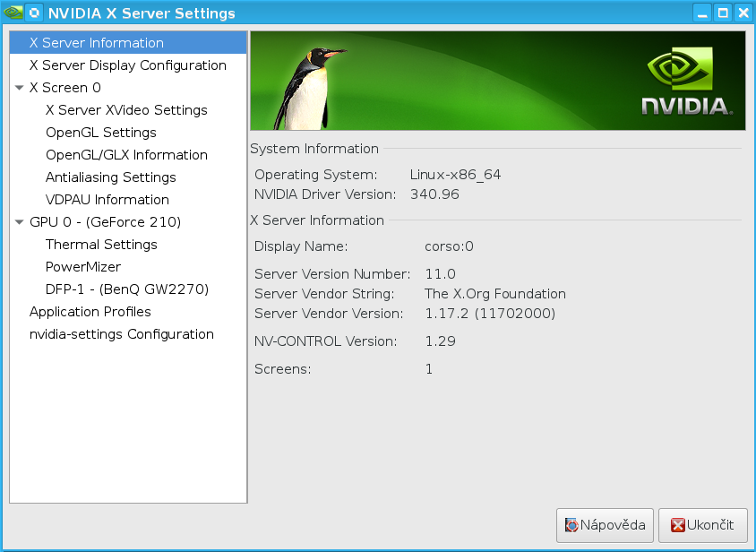The width and height of the screenshot is (756, 552).
Task: Click the pin icon in title bar
Action: click(34, 13)
